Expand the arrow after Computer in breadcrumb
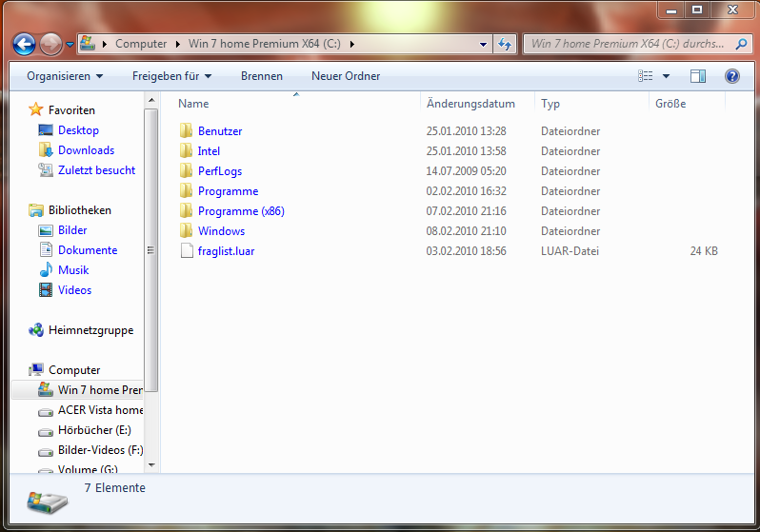 point(178,44)
